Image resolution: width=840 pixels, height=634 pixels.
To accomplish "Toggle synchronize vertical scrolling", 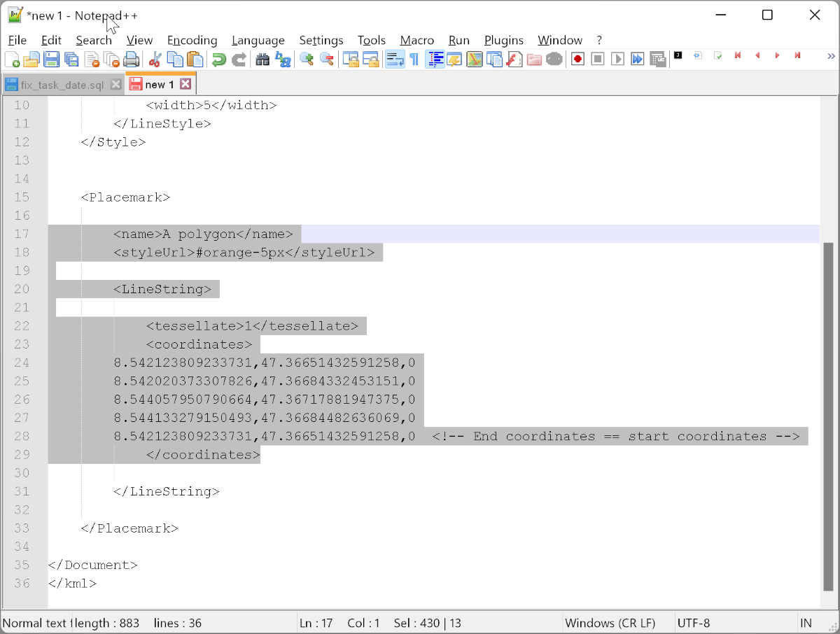I will click(351, 59).
